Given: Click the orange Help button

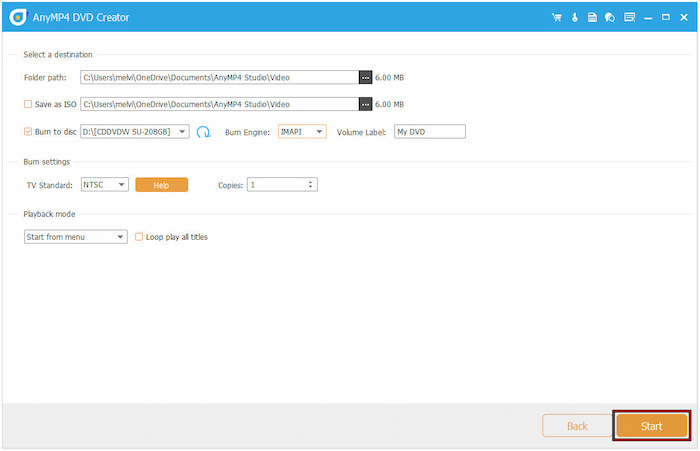Looking at the screenshot, I should 161,185.
